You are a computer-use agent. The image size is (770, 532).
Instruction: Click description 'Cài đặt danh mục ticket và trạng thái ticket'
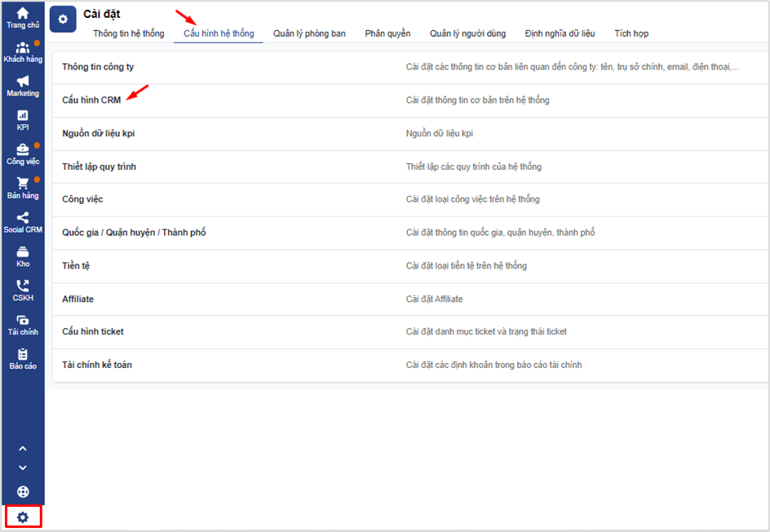[486, 332]
